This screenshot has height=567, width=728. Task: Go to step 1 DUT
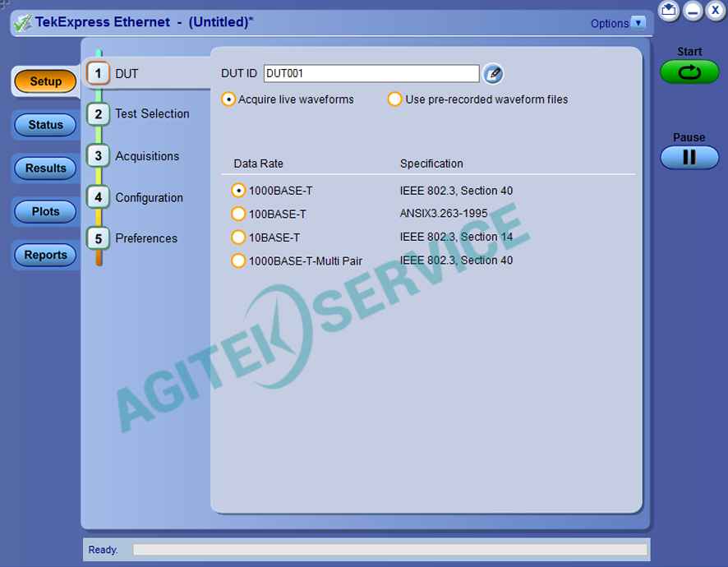pos(99,73)
